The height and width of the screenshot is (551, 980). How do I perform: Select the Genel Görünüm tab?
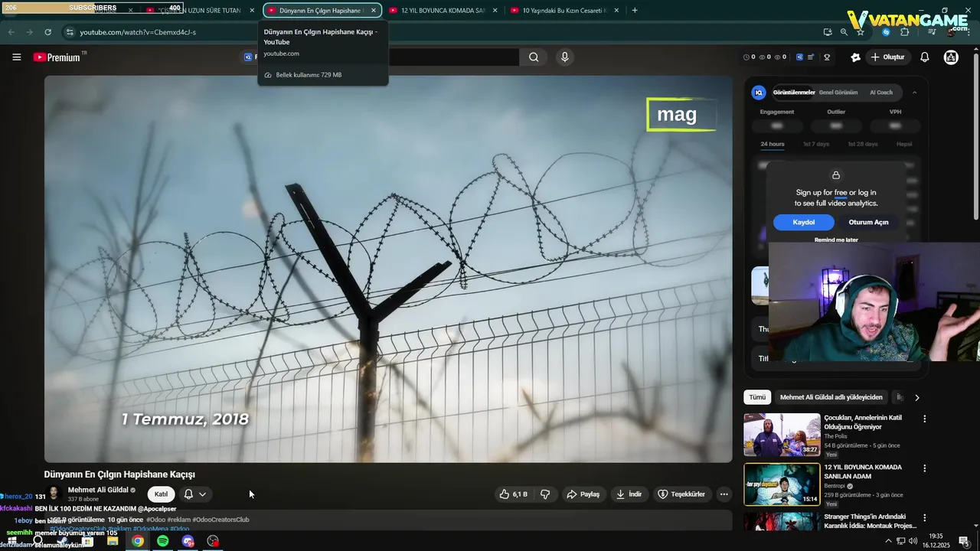point(838,93)
